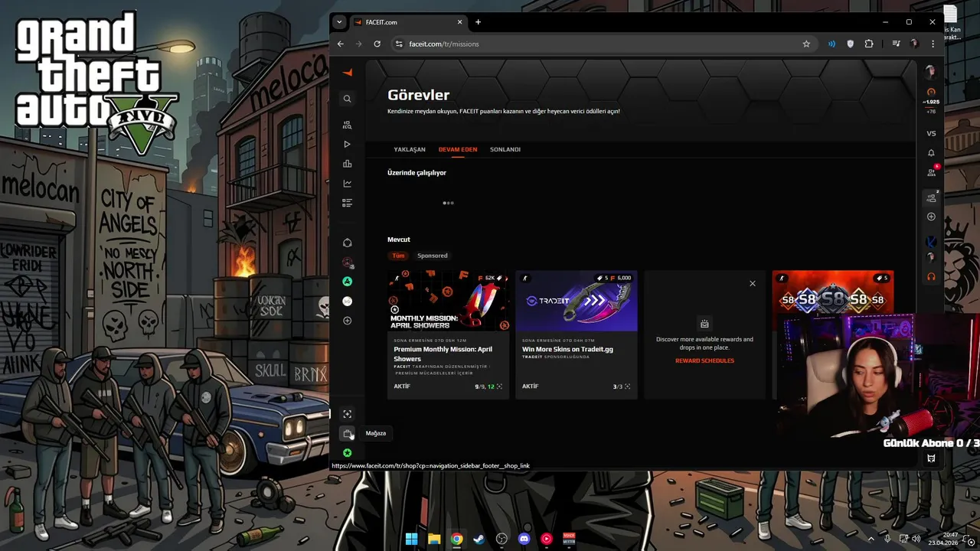Click the plus circle icon in right sidebar
The image size is (980, 551).
[931, 217]
